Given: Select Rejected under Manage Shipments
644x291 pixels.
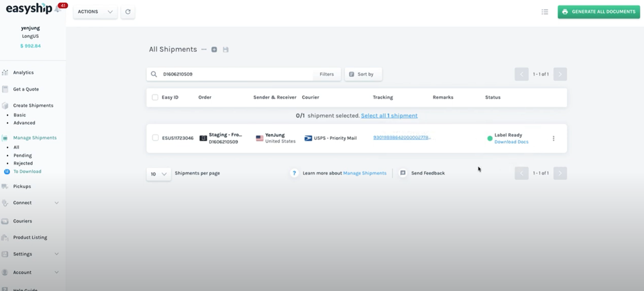Looking at the screenshot, I should pos(23,163).
